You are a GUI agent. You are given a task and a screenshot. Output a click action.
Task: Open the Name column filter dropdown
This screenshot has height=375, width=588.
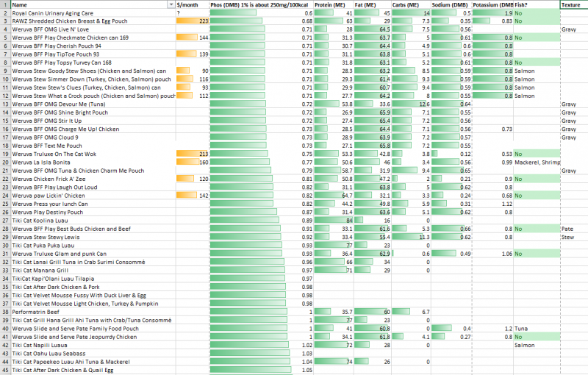pyautogui.click(x=171, y=4)
